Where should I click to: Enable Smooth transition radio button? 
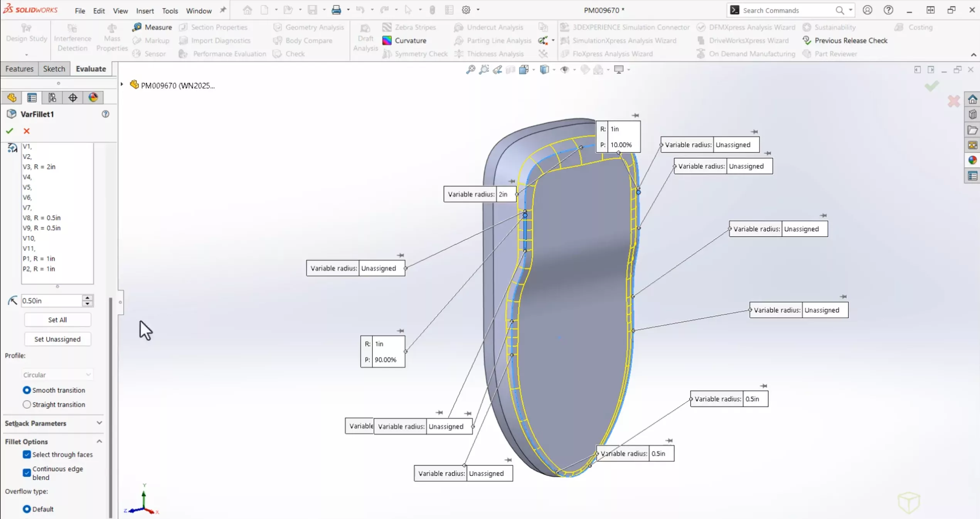point(26,390)
